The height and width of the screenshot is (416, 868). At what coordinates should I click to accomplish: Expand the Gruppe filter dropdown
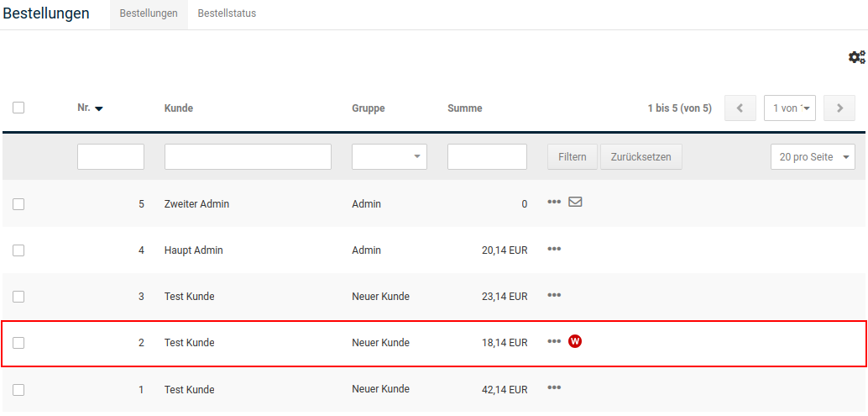(390, 157)
